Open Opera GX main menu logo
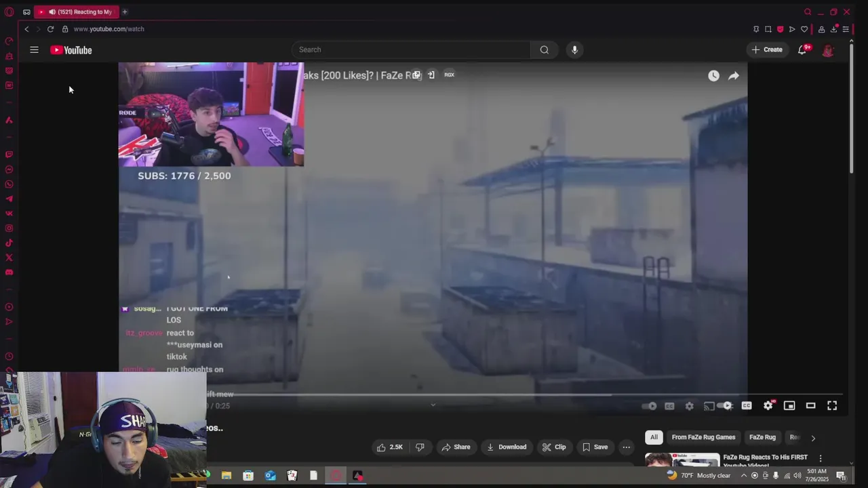Viewport: 868px width, 488px height. click(9, 12)
